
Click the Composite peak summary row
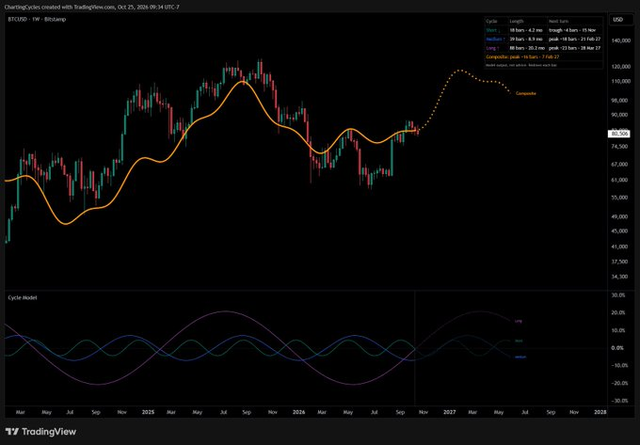[x=543, y=57]
